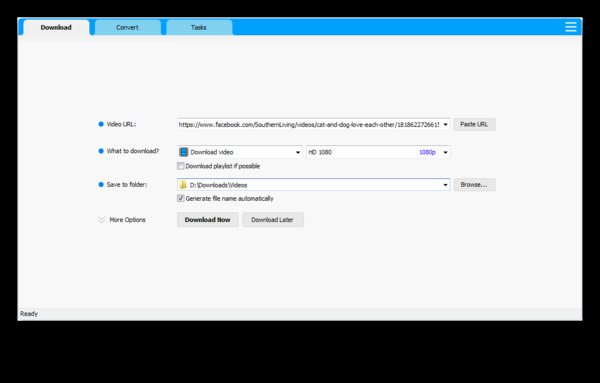Click the Paste URL button
The height and width of the screenshot is (383, 600).
click(474, 124)
